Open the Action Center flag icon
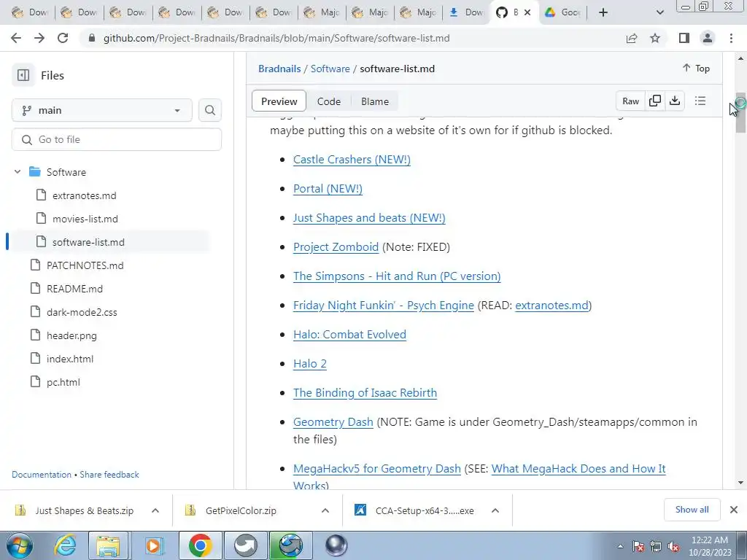Image resolution: width=747 pixels, height=560 pixels. [x=638, y=547]
